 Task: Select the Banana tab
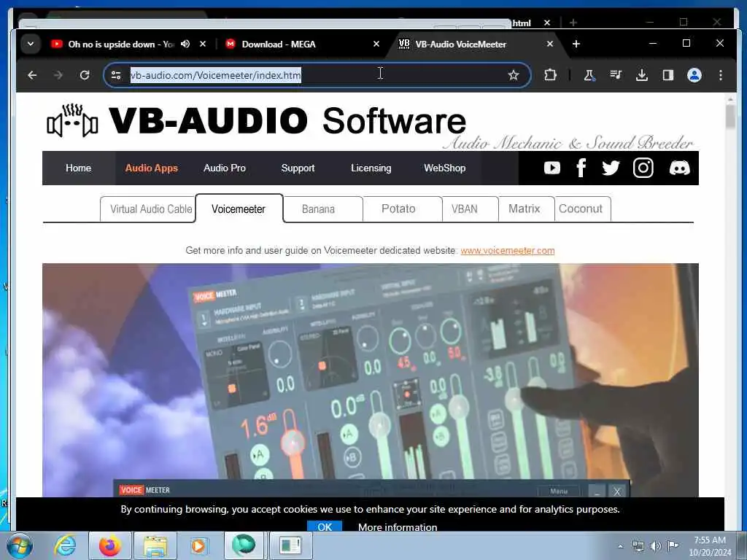click(x=323, y=209)
